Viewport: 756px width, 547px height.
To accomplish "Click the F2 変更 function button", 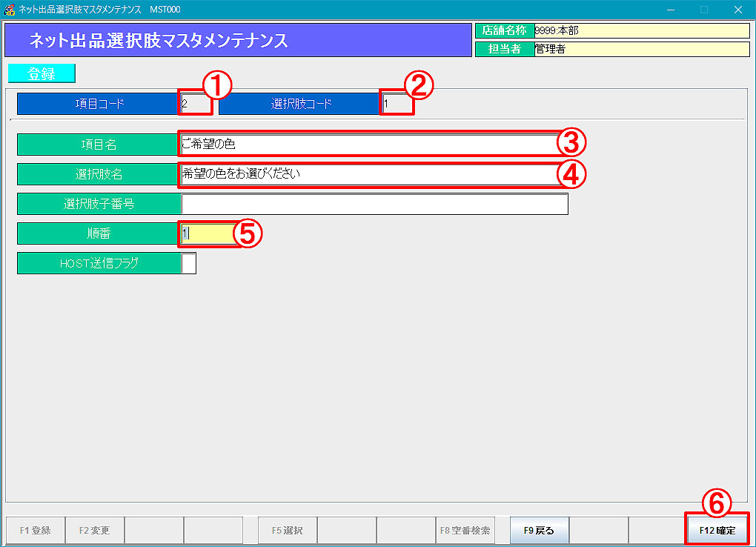I will [95, 530].
